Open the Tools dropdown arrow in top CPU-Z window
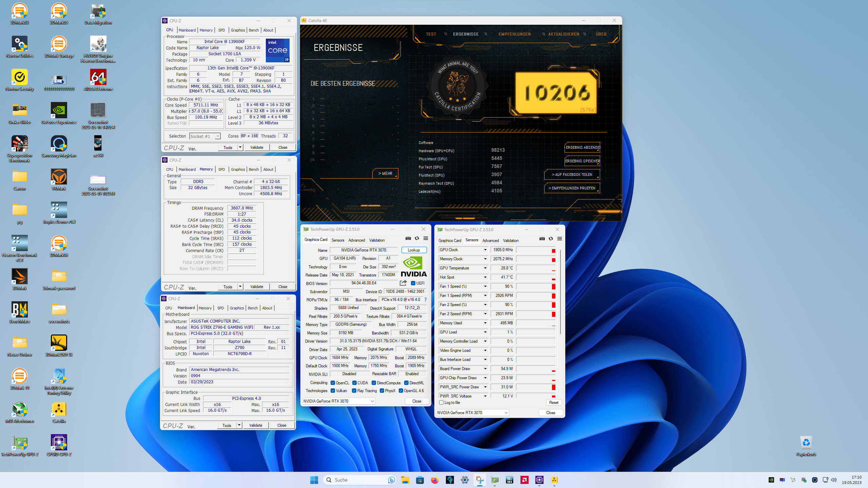Image resolution: width=868 pixels, height=488 pixels. [x=240, y=147]
